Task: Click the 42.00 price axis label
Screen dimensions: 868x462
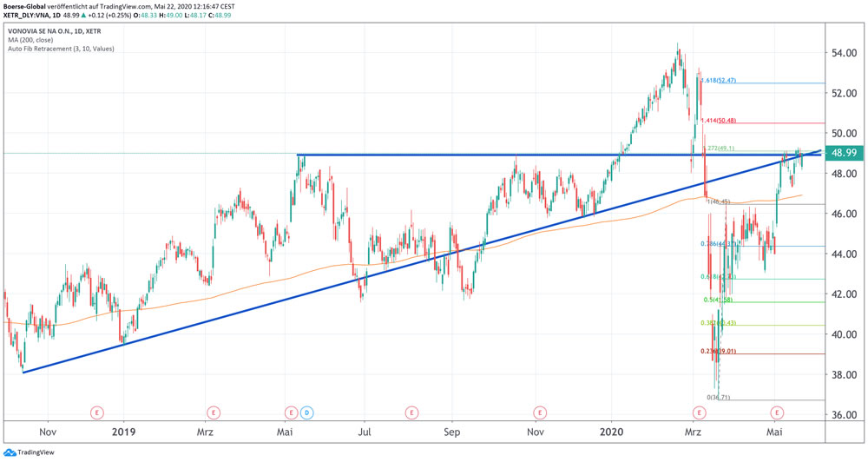Action: [844, 294]
